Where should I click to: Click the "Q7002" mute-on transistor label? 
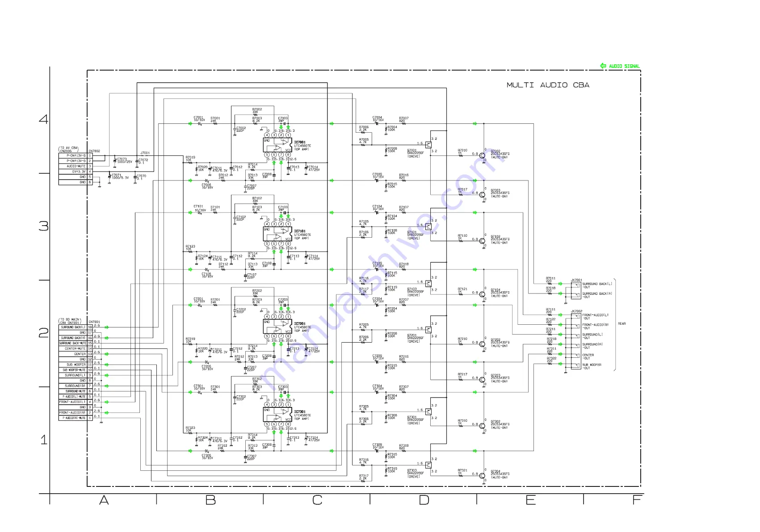pyautogui.click(x=495, y=151)
